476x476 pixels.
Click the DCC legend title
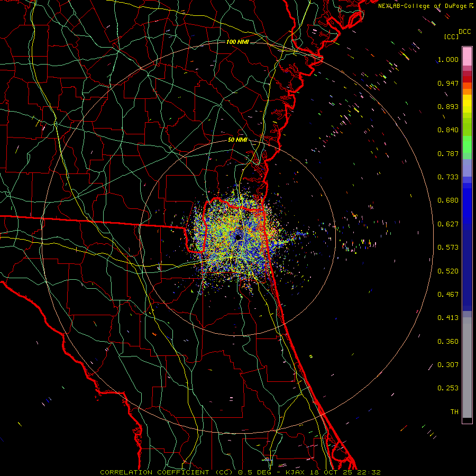point(464,32)
